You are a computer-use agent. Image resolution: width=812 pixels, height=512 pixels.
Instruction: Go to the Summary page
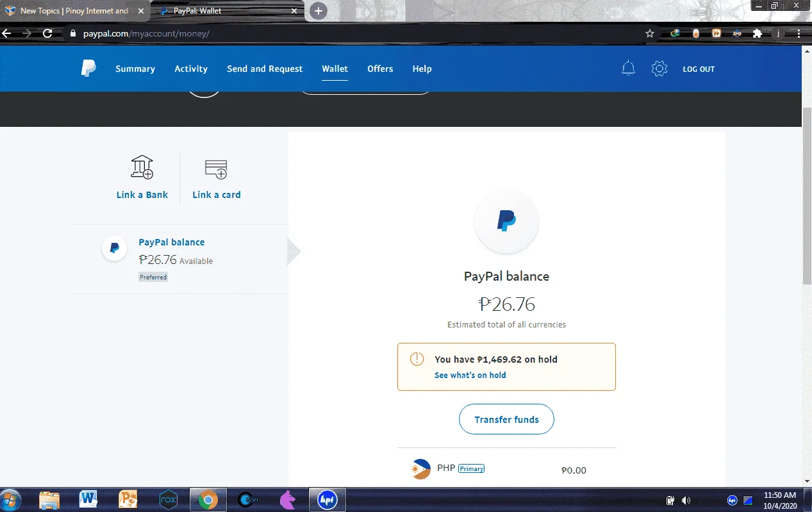tap(135, 69)
